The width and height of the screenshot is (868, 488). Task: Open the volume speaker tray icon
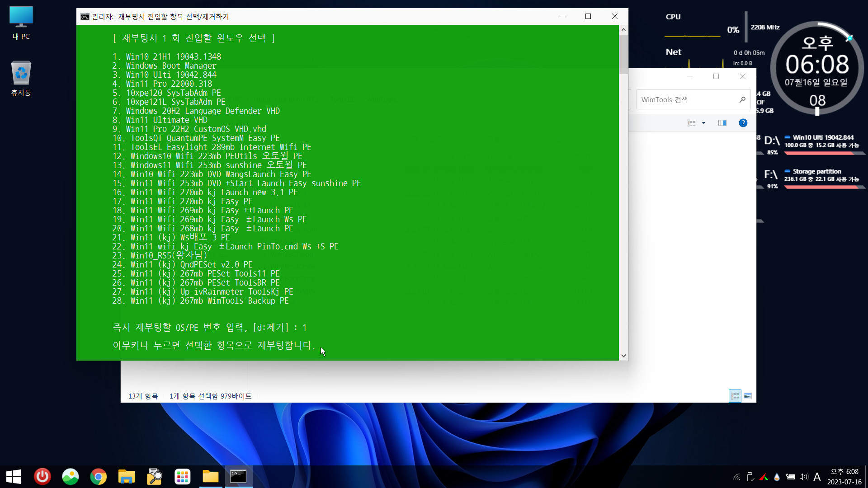(804, 477)
